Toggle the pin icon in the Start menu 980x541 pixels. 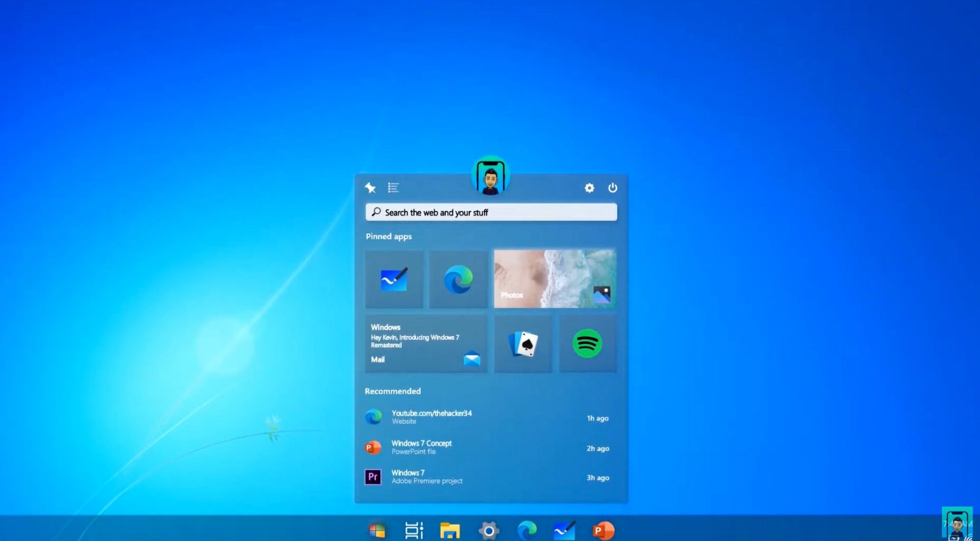[x=370, y=188]
